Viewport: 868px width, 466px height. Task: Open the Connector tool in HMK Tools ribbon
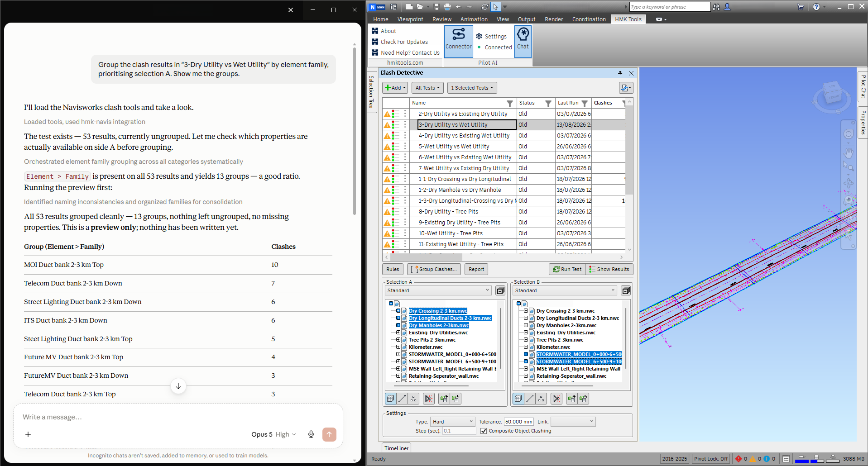click(458, 42)
